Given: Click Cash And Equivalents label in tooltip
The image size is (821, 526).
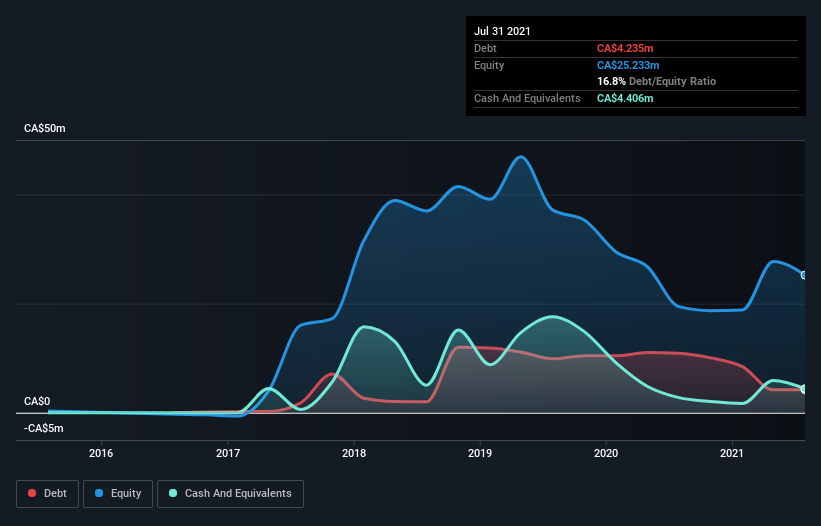Looking at the screenshot, I should (x=527, y=98).
